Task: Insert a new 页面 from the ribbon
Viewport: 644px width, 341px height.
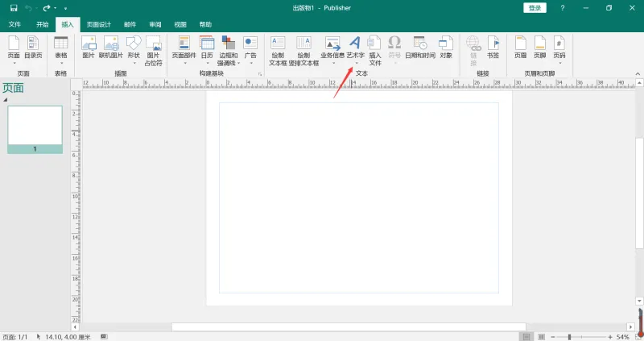Action: 14,49
